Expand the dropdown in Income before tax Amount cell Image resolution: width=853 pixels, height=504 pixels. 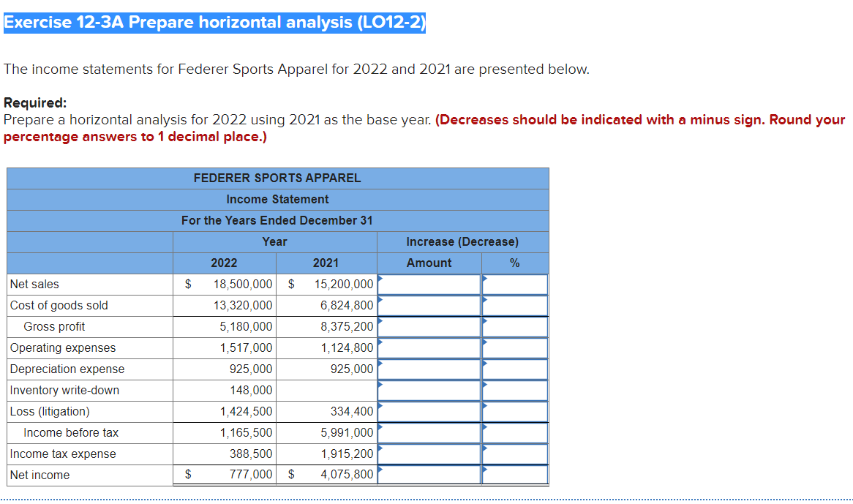(x=380, y=428)
